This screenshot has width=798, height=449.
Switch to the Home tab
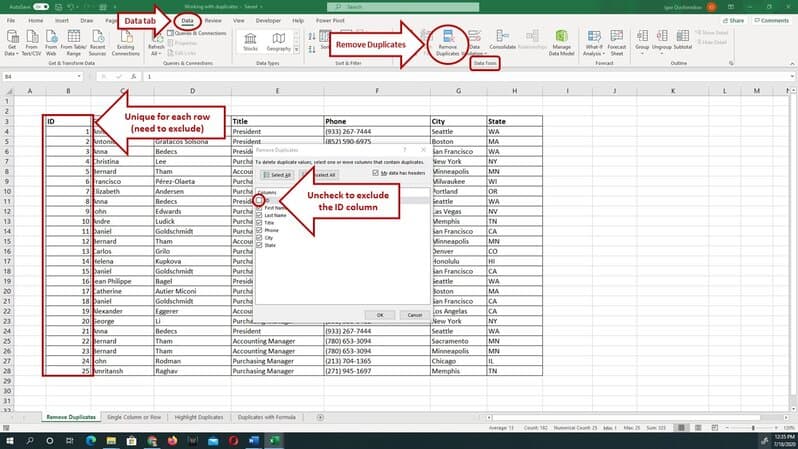pos(36,20)
